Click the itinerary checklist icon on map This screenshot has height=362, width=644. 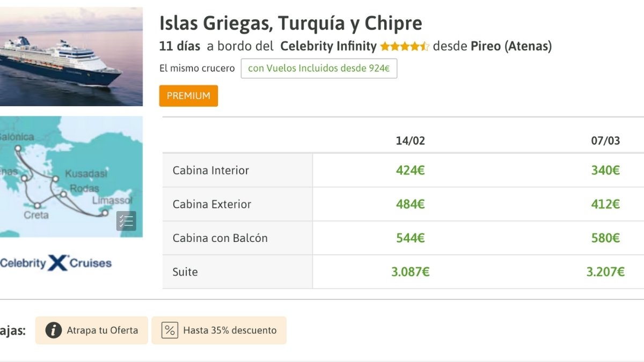click(126, 221)
